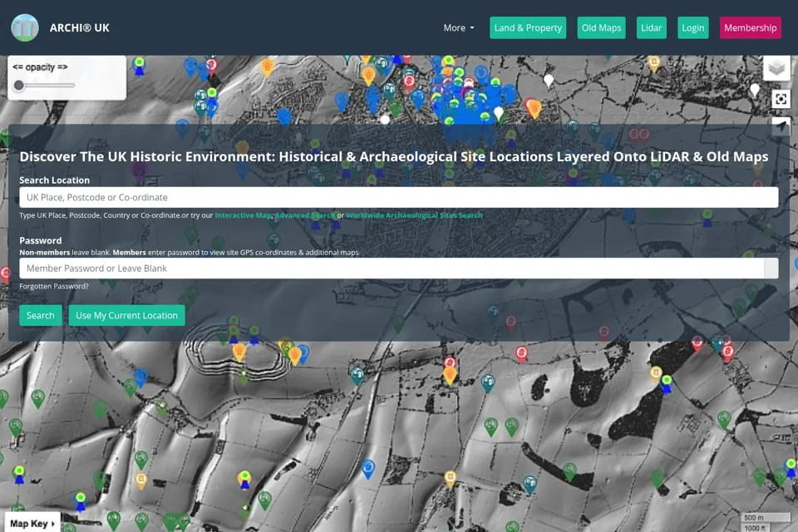Image resolution: width=798 pixels, height=532 pixels.
Task: Click the grey addon at the password field's end
Action: (x=771, y=268)
